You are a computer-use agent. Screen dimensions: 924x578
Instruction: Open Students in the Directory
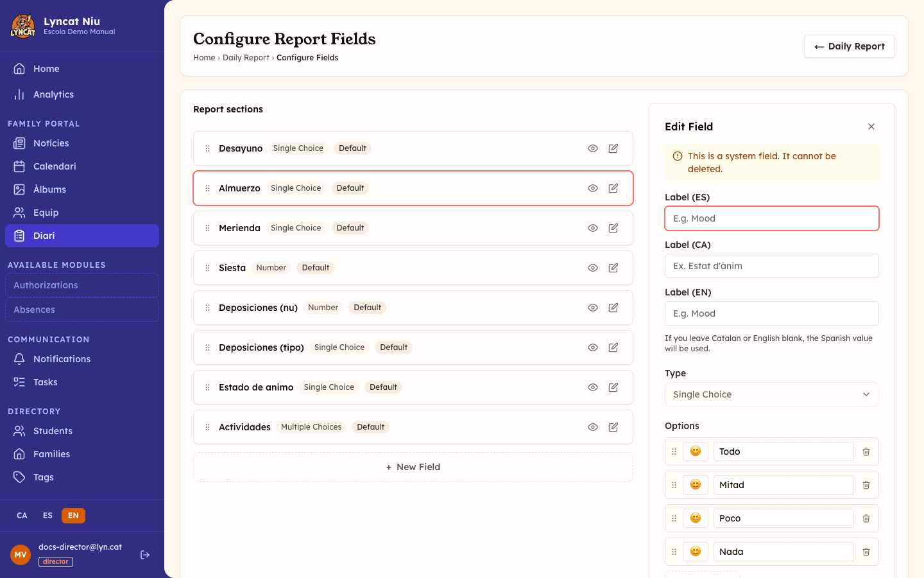(x=82, y=431)
